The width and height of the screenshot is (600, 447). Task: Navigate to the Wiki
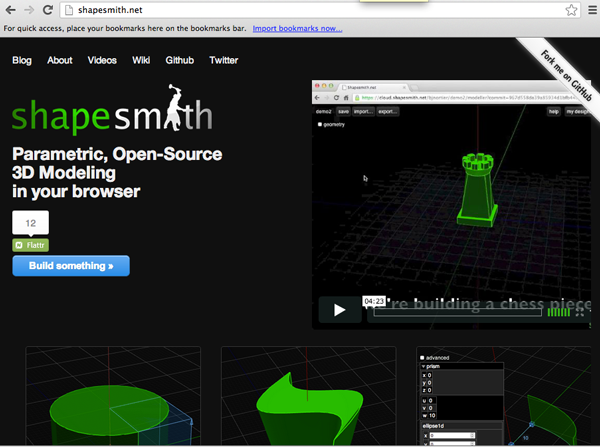(x=141, y=60)
